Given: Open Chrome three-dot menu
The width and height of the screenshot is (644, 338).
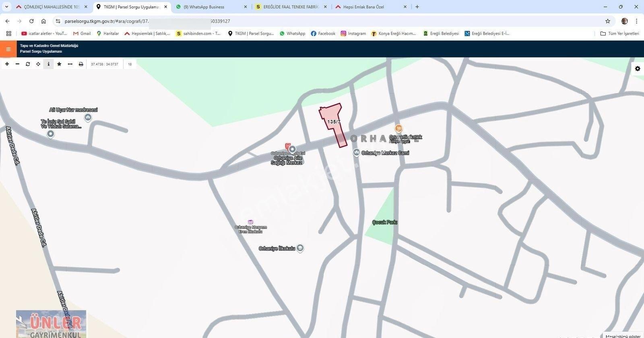Looking at the screenshot, I should coord(636,21).
